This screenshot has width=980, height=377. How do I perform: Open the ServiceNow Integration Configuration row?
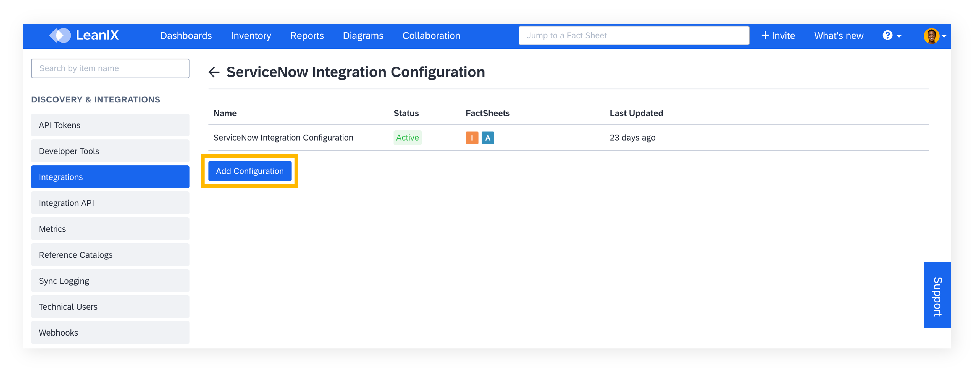[x=568, y=138]
